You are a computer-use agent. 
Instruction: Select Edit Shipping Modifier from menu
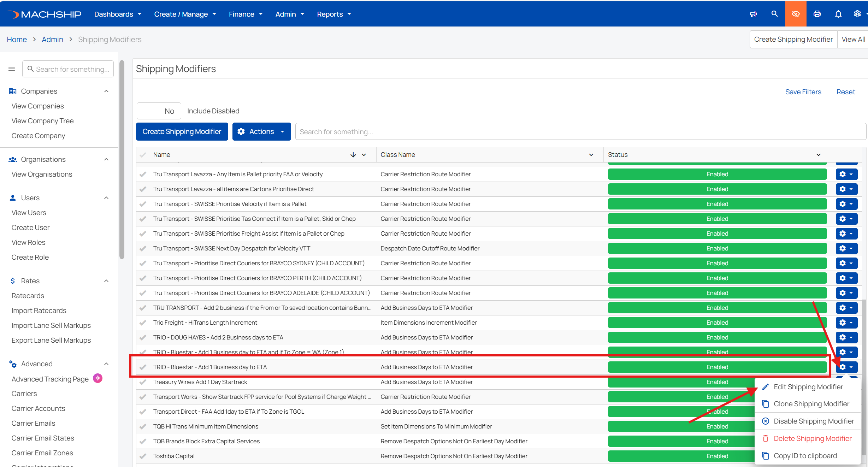808,387
